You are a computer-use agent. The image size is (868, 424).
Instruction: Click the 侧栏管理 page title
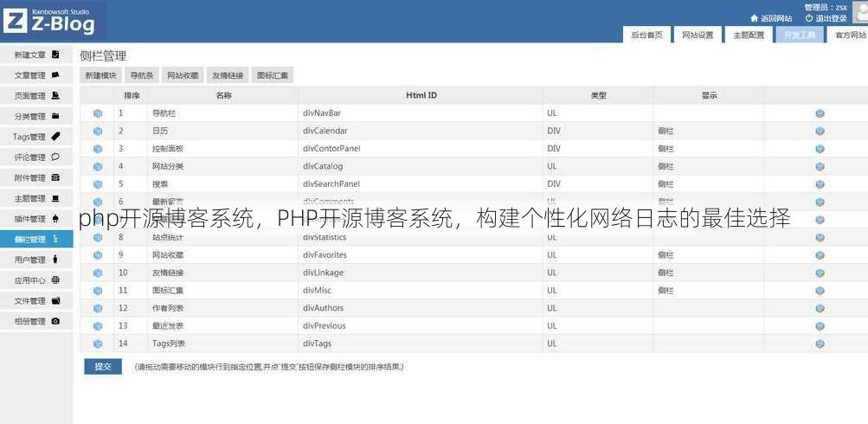[x=103, y=56]
